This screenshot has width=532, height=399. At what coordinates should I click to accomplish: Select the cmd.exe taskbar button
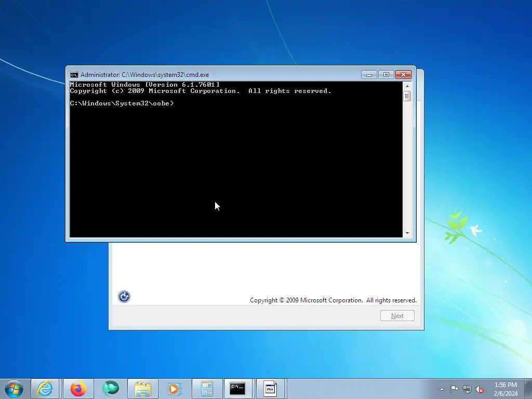(237, 389)
